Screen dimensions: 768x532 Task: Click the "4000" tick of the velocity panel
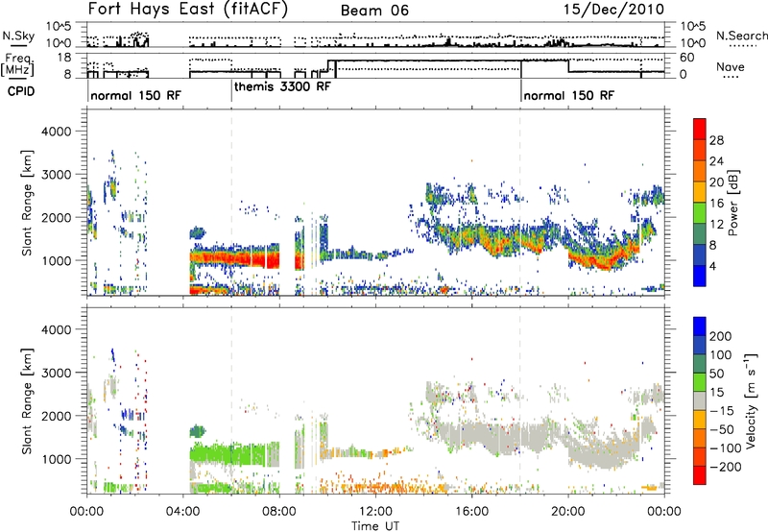[56, 329]
